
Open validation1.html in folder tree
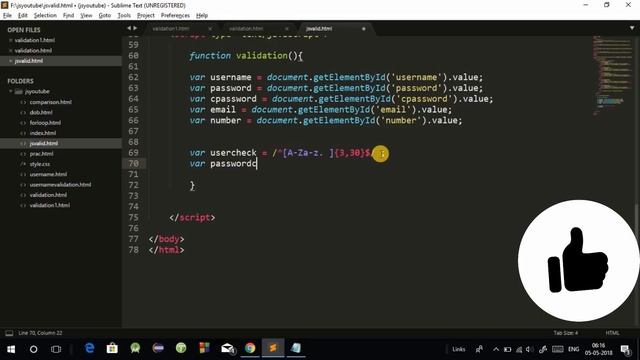tap(50, 205)
